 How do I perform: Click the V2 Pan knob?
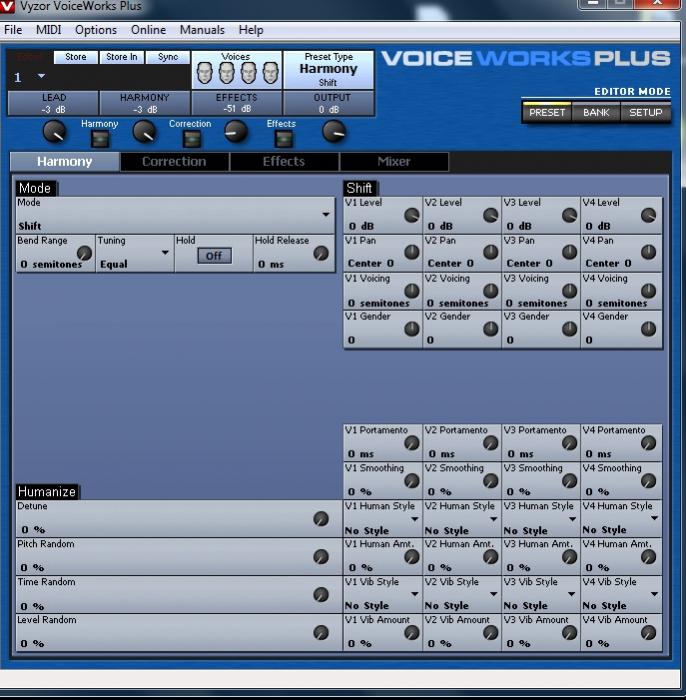[491, 252]
